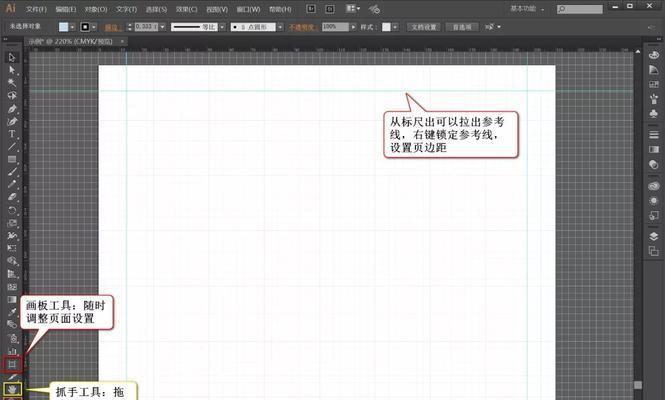This screenshot has width=665, height=400.
Task: Click the stroke color swatch
Action: click(85, 27)
